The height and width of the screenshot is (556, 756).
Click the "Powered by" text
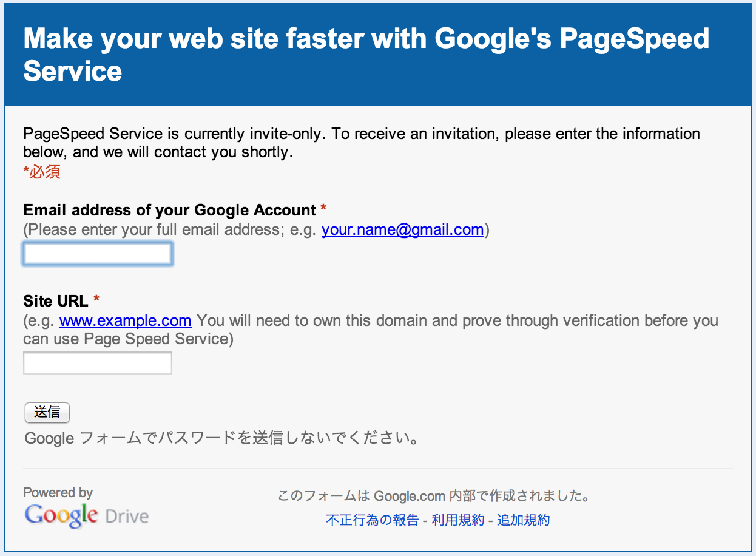coord(58,492)
